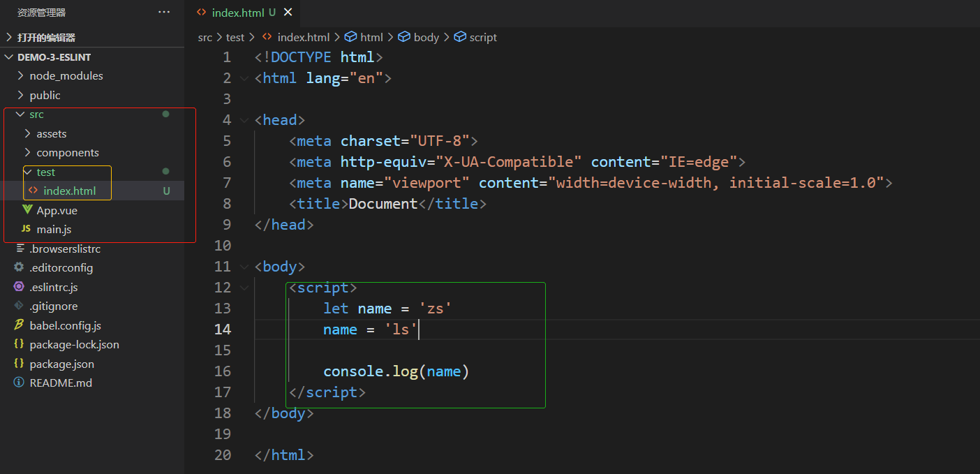Click the HTML icon in the editor tab

click(x=202, y=12)
